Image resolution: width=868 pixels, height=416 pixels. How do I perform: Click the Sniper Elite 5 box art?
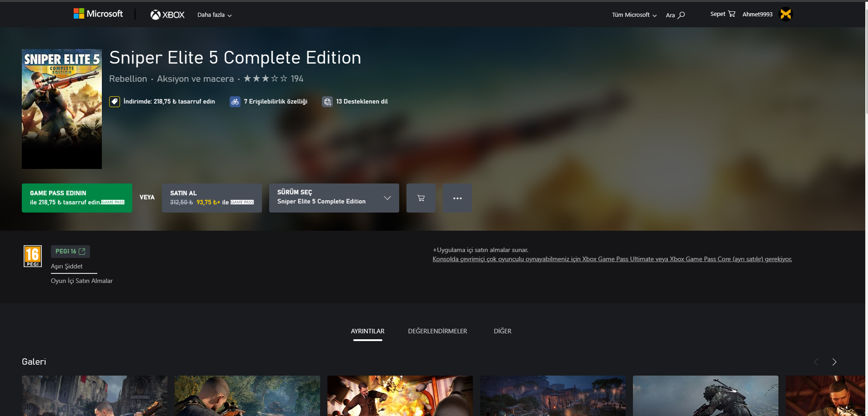point(62,109)
